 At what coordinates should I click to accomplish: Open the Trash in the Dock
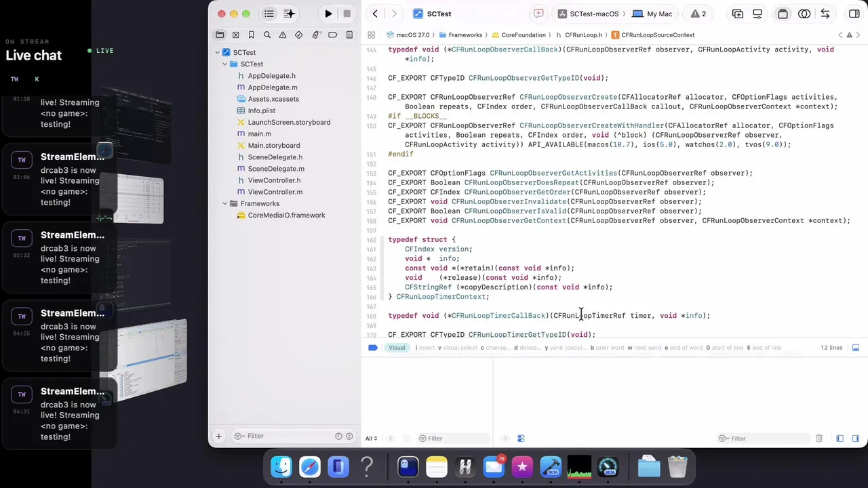pos(677,466)
